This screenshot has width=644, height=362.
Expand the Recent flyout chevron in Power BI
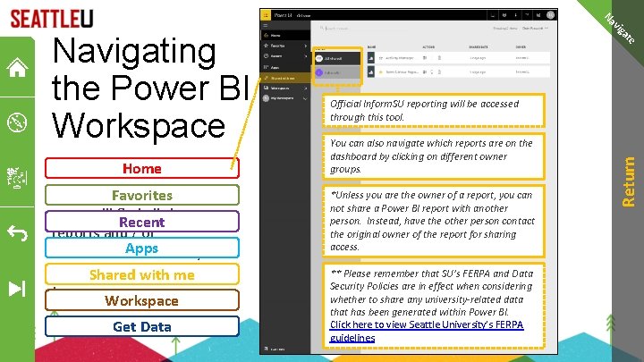(x=306, y=56)
